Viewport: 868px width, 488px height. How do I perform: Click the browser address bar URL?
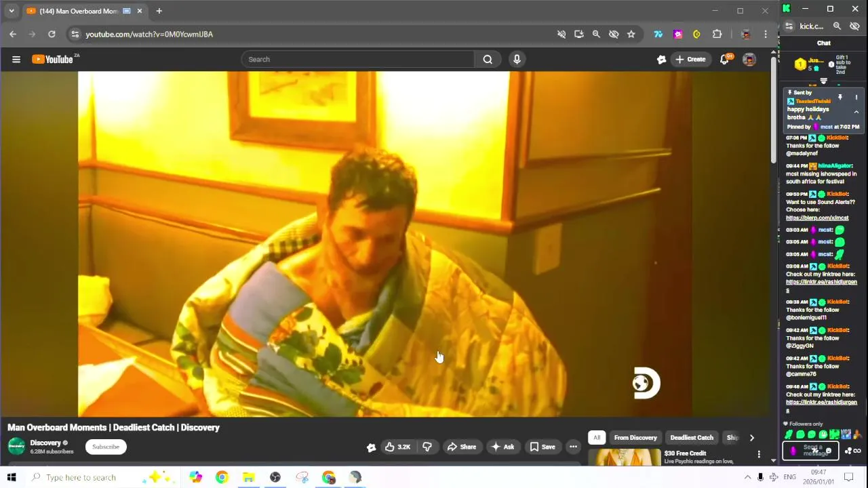point(149,34)
